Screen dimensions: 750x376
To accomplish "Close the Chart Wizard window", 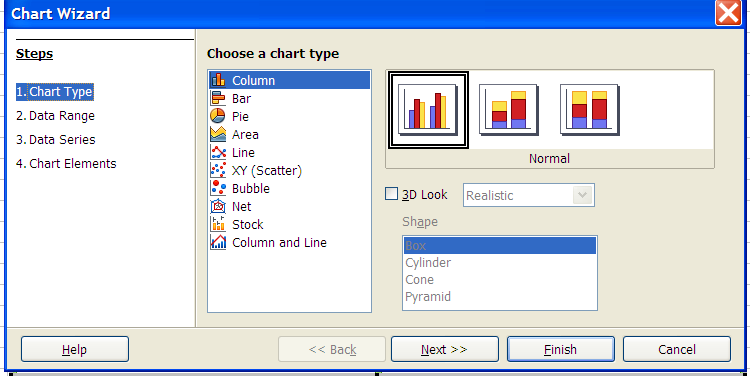I will [x=728, y=12].
